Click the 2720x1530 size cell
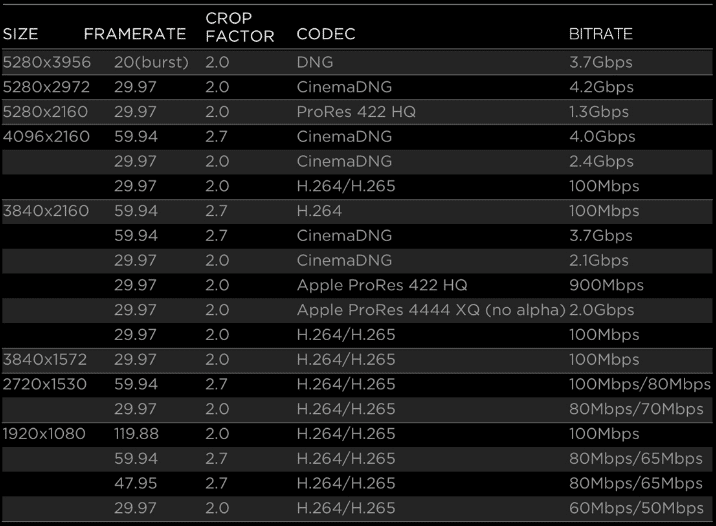Screen dimensions: 716x526 (45, 384)
